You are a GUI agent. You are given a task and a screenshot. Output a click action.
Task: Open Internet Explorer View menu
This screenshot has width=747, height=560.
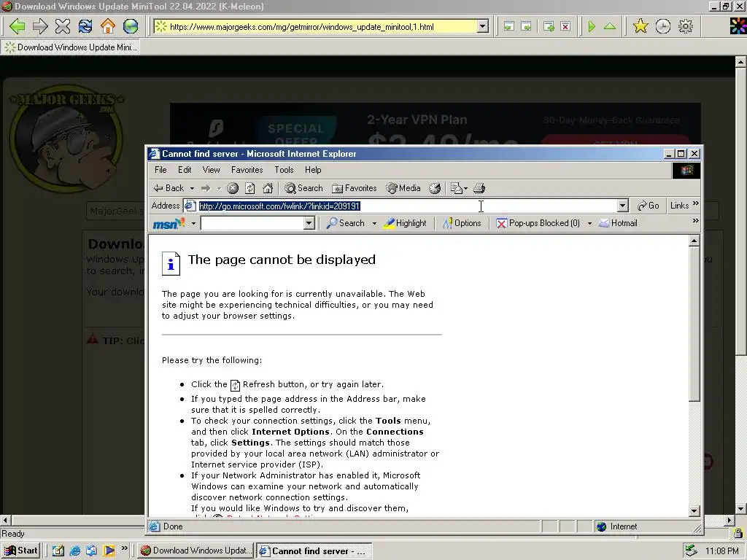coord(211,170)
